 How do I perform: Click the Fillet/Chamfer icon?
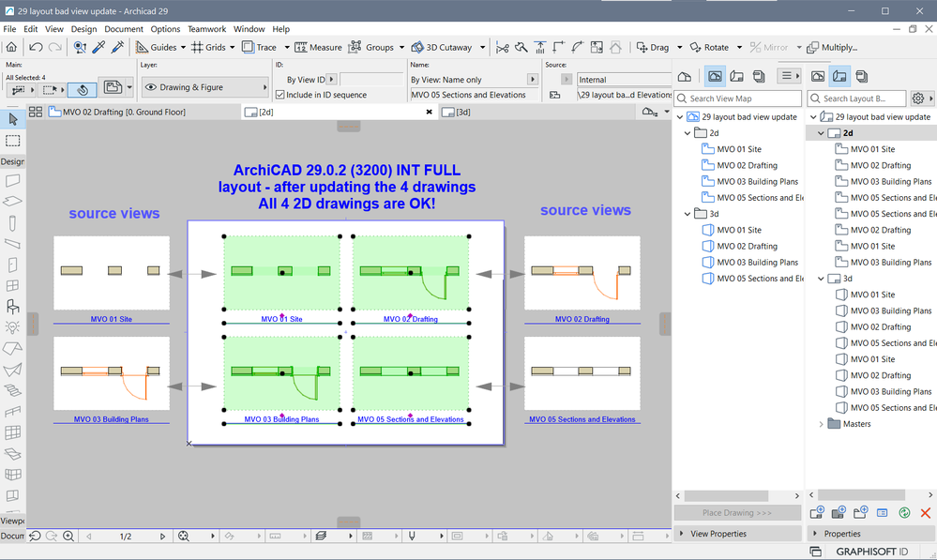coord(577,47)
